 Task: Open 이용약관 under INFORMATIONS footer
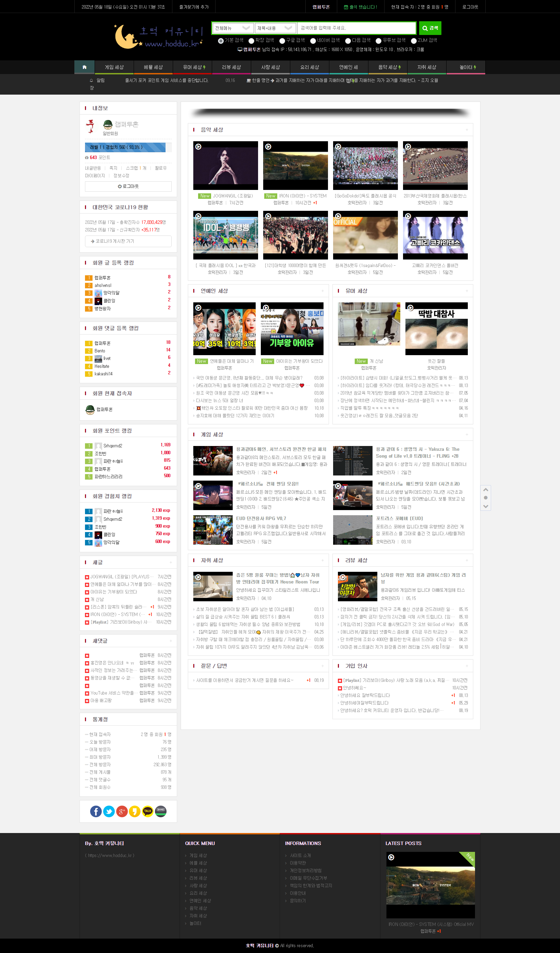tap(298, 863)
